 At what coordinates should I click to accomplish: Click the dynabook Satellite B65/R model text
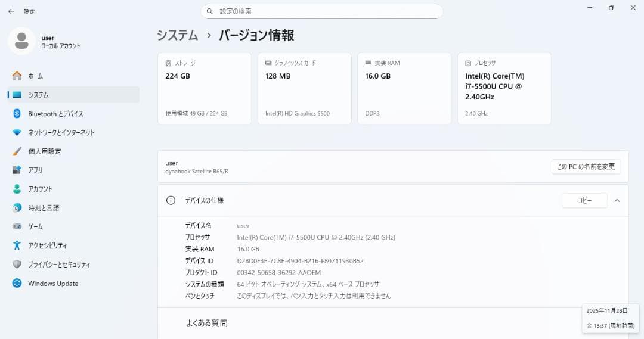tap(197, 172)
